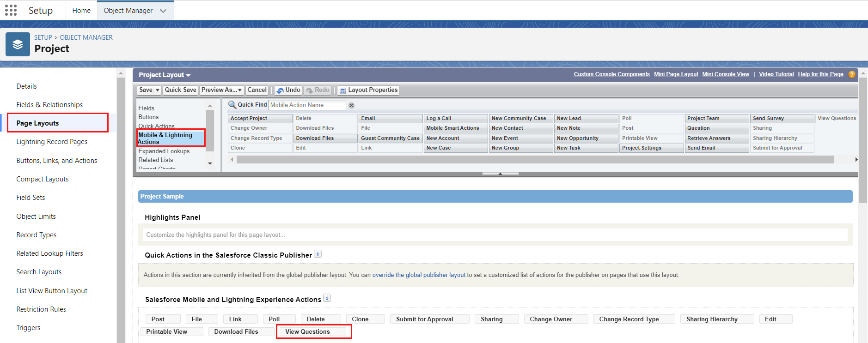The image size is (868, 343).
Task: Click the OBJECT MANAGER breadcrumb link
Action: (x=86, y=37)
